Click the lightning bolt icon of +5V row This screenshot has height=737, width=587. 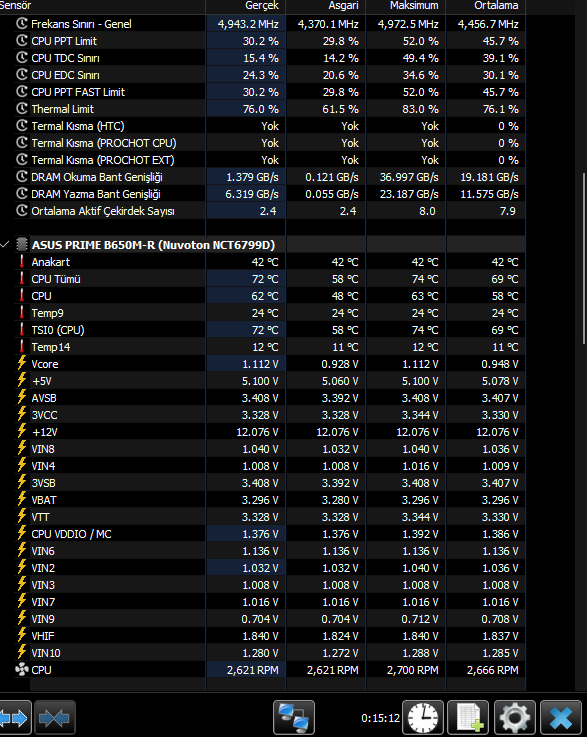(22, 380)
